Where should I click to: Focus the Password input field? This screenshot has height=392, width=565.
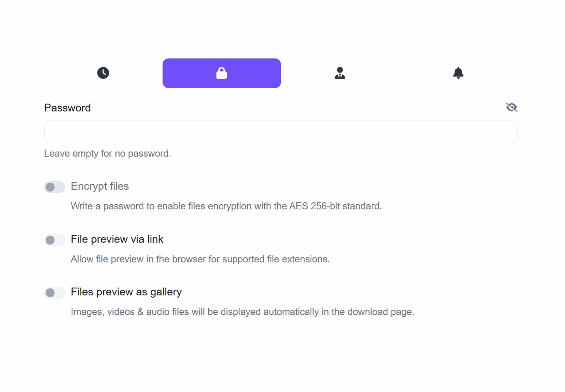281,132
